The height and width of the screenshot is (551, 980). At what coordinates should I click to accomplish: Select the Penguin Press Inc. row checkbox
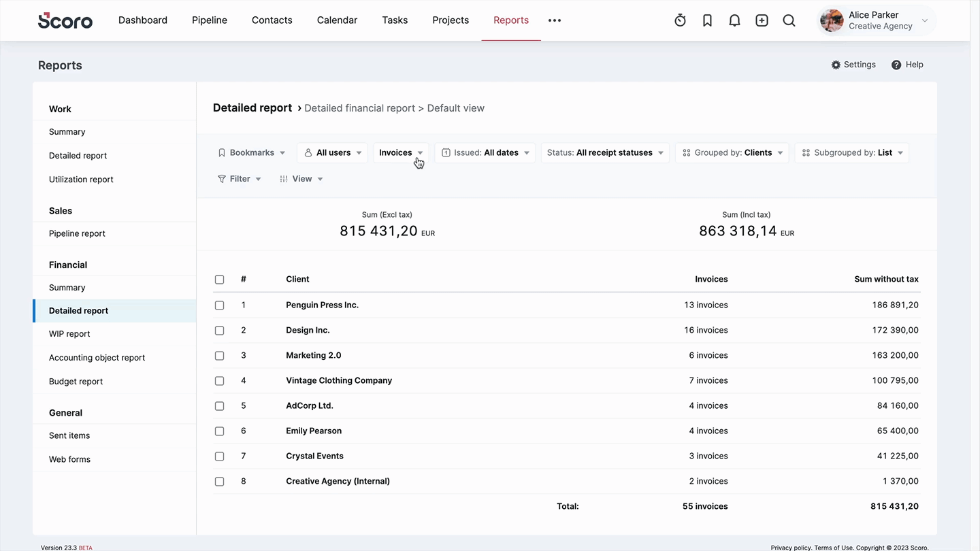click(219, 305)
